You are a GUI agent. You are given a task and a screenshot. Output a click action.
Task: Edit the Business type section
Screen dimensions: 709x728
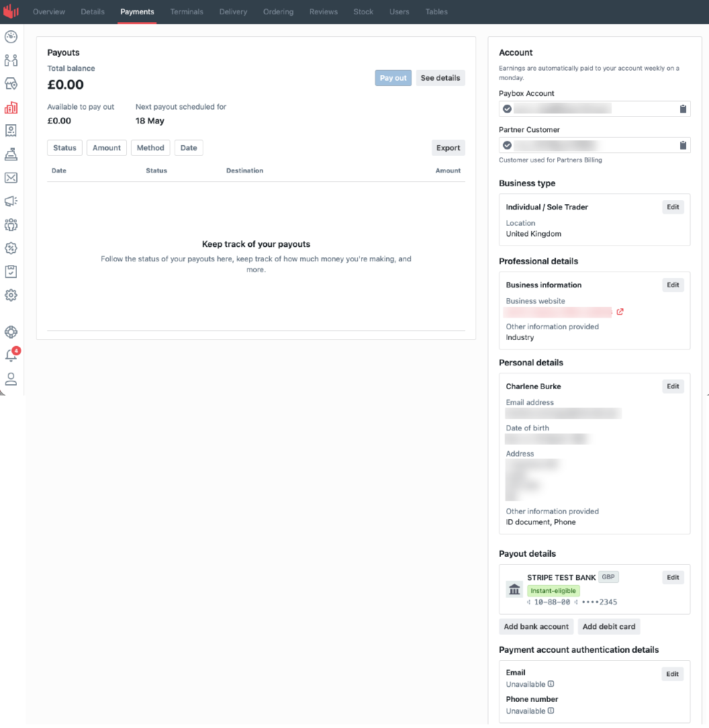[x=673, y=207]
